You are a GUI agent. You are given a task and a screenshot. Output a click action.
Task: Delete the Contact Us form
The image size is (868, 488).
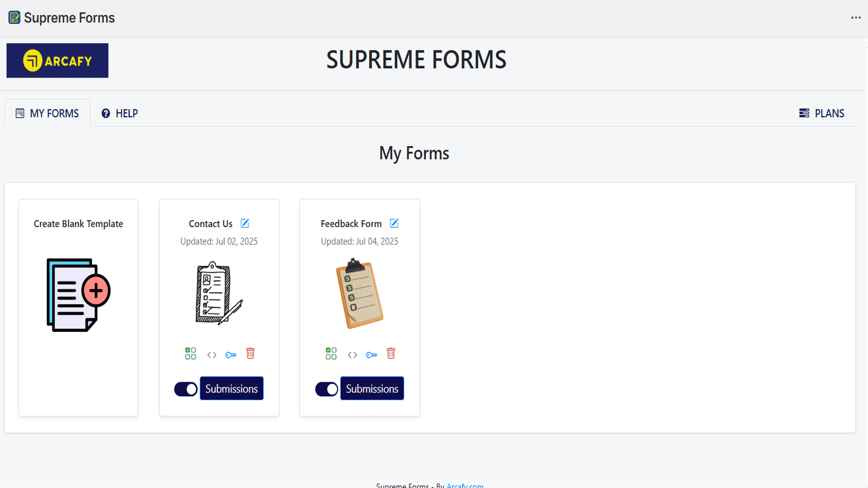[x=251, y=353]
